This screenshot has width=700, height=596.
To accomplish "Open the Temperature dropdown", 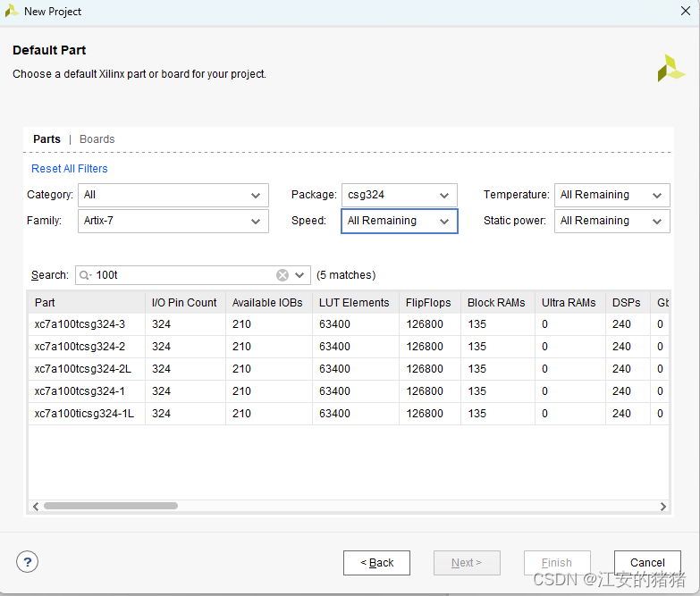I will coord(612,195).
